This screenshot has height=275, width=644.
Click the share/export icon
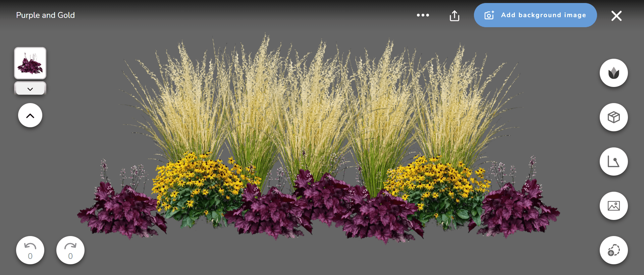tap(454, 15)
